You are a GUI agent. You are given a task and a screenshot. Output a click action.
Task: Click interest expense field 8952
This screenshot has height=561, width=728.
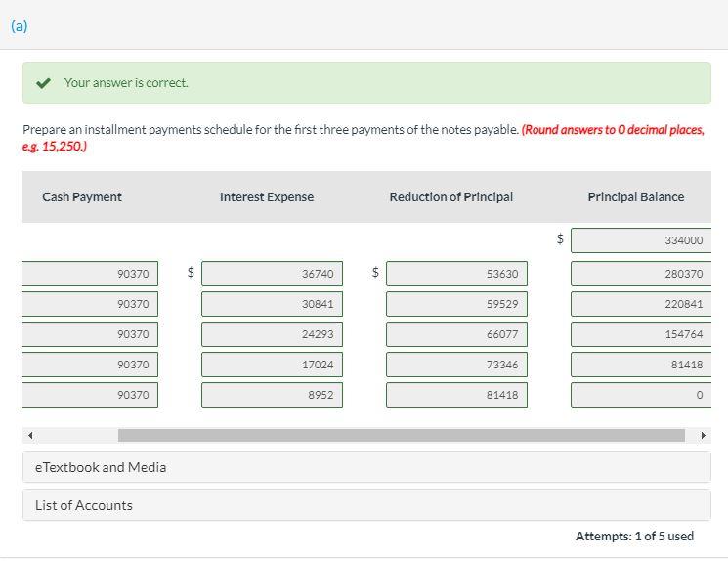[x=272, y=395]
